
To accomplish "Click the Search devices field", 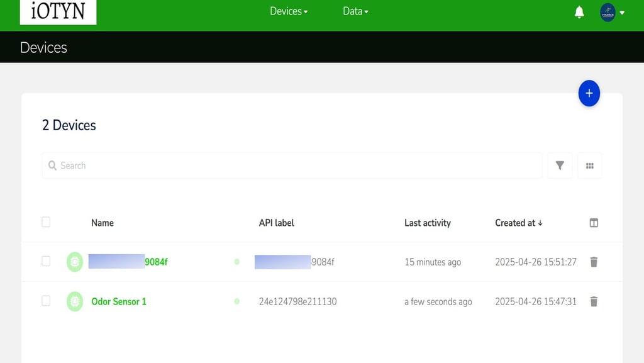I will click(292, 165).
